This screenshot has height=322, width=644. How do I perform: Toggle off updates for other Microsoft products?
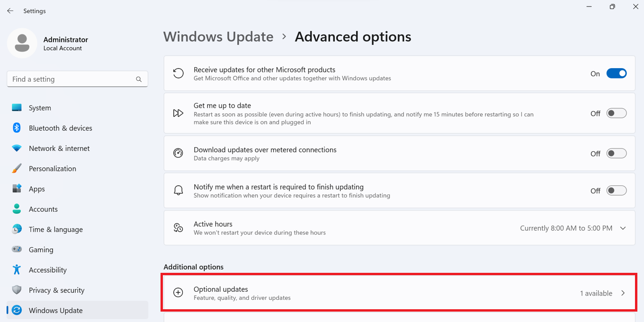click(617, 73)
